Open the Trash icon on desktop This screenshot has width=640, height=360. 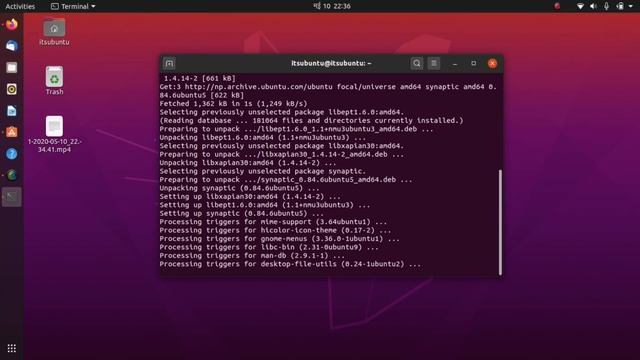(x=54, y=80)
